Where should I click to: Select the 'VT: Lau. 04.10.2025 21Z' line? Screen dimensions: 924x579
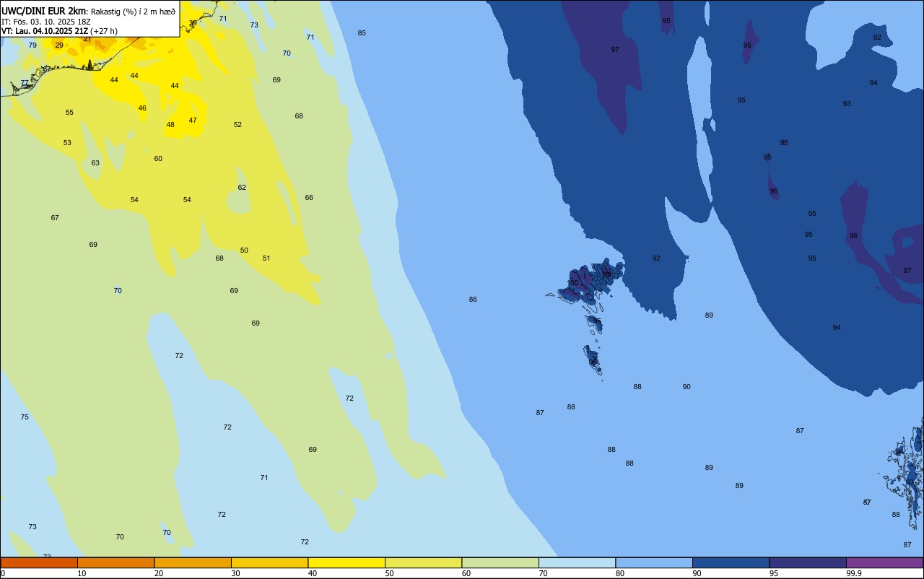pos(45,31)
